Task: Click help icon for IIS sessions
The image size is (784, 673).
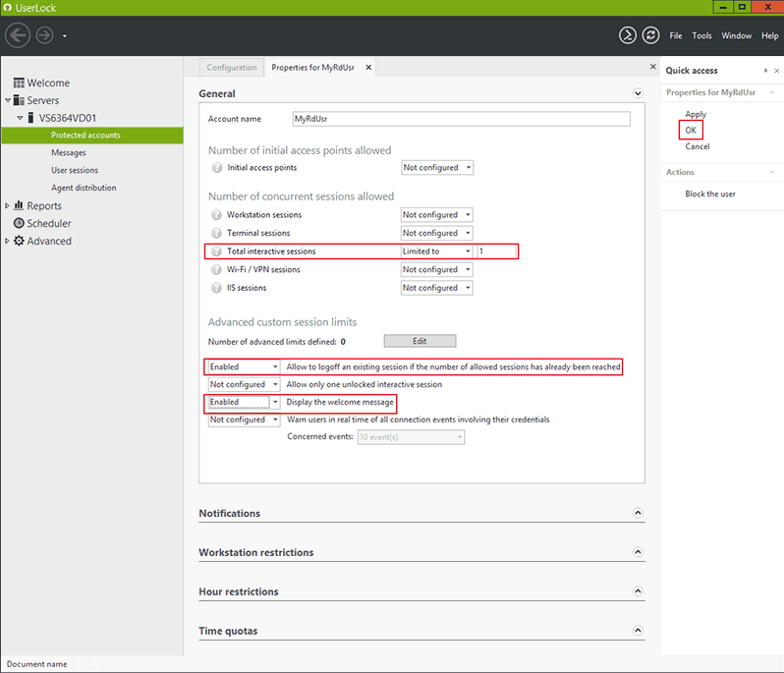Action: [x=216, y=288]
